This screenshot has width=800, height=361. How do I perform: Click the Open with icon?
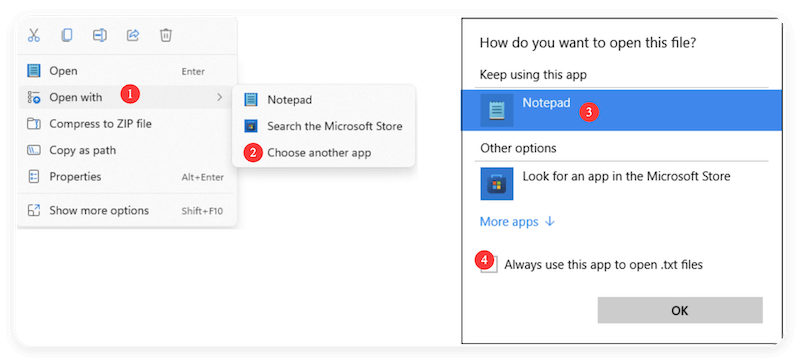point(34,97)
